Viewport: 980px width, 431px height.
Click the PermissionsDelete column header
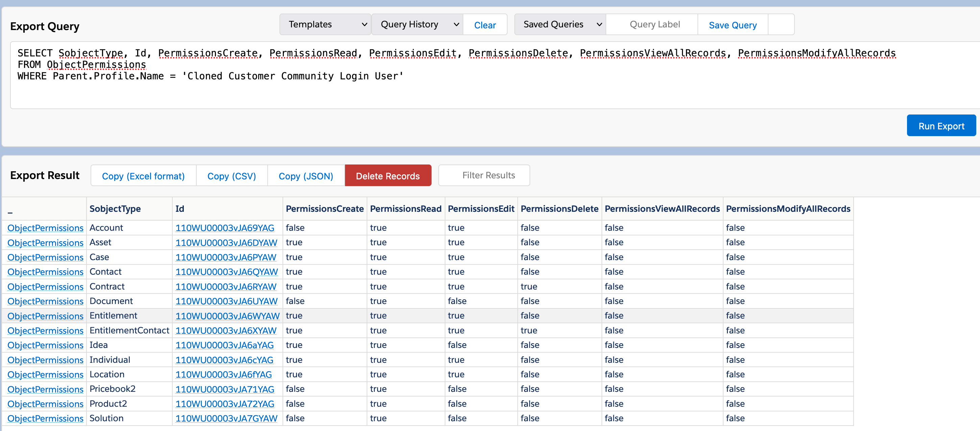[x=559, y=209]
